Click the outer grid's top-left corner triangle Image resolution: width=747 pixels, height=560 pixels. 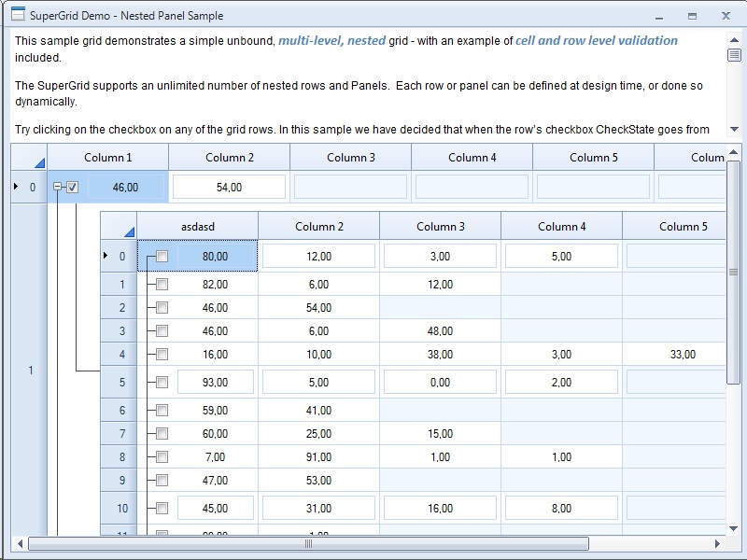point(38,161)
